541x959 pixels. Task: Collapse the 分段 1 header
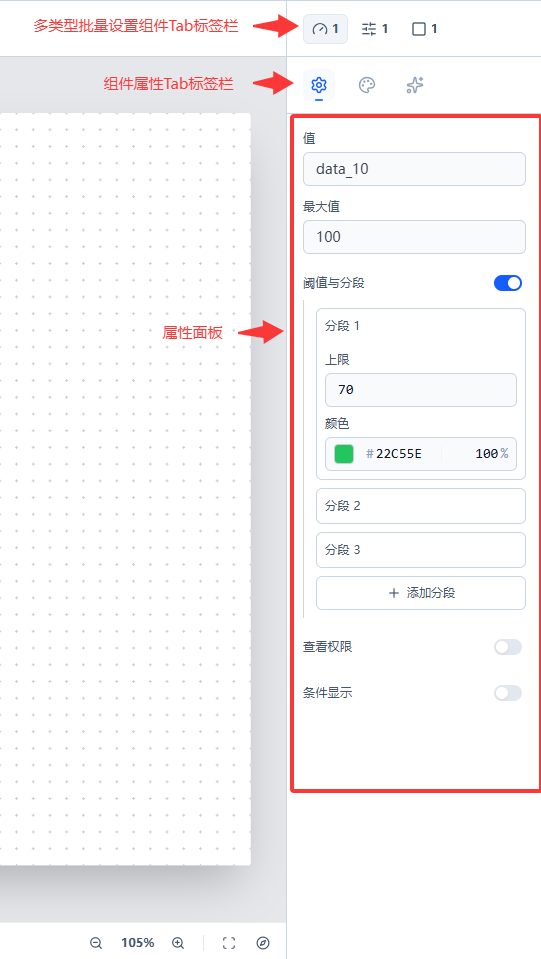[421, 326]
